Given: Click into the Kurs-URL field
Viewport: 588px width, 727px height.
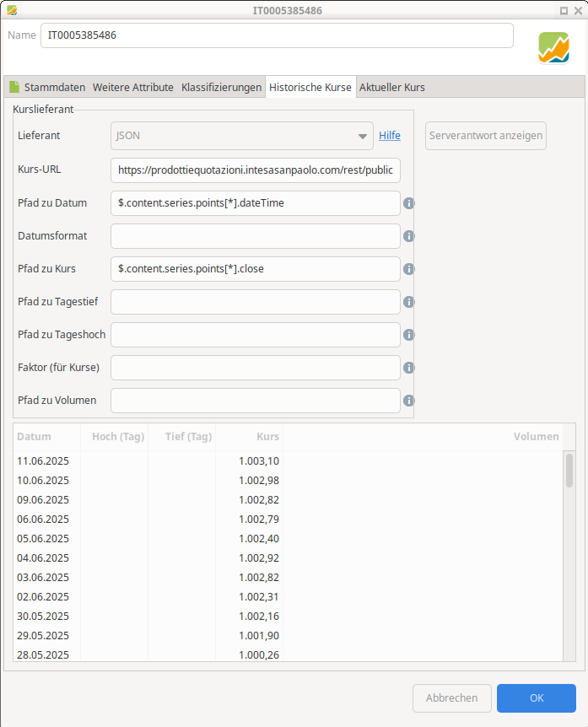Looking at the screenshot, I should tap(256, 170).
